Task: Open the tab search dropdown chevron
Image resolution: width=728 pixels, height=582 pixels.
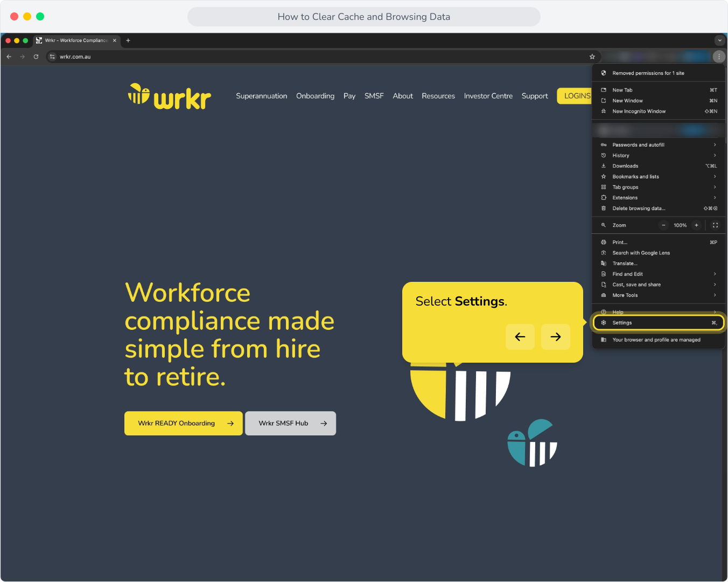Action: [719, 40]
